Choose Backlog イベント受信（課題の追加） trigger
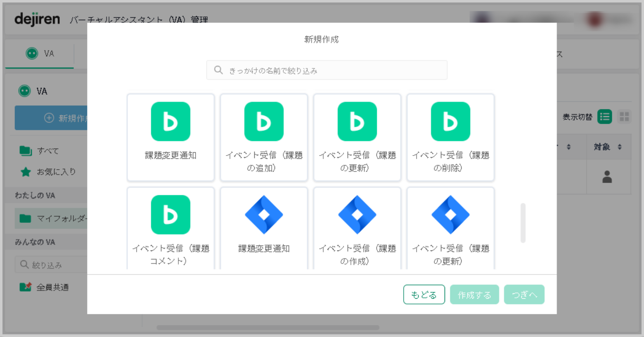 pyautogui.click(x=264, y=137)
